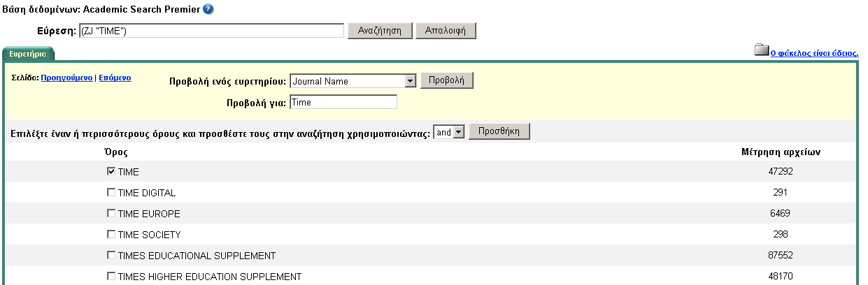Uncheck the TIME checkbox

coord(111,171)
